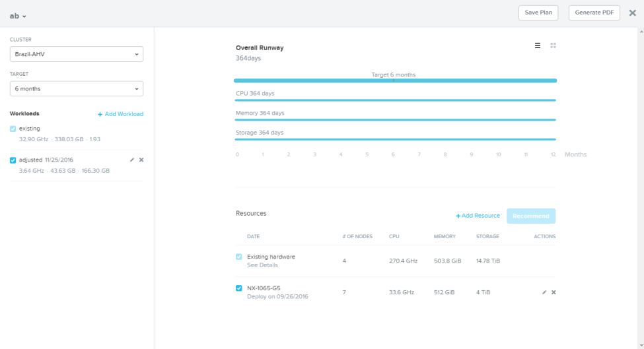Remove the adjusted workload with X icon
This screenshot has height=349, width=644.
(x=141, y=160)
